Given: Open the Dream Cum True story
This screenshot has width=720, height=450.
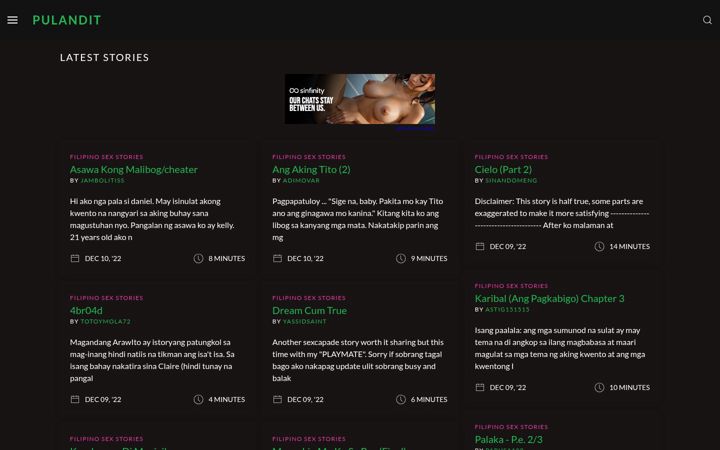Looking at the screenshot, I should click(309, 310).
